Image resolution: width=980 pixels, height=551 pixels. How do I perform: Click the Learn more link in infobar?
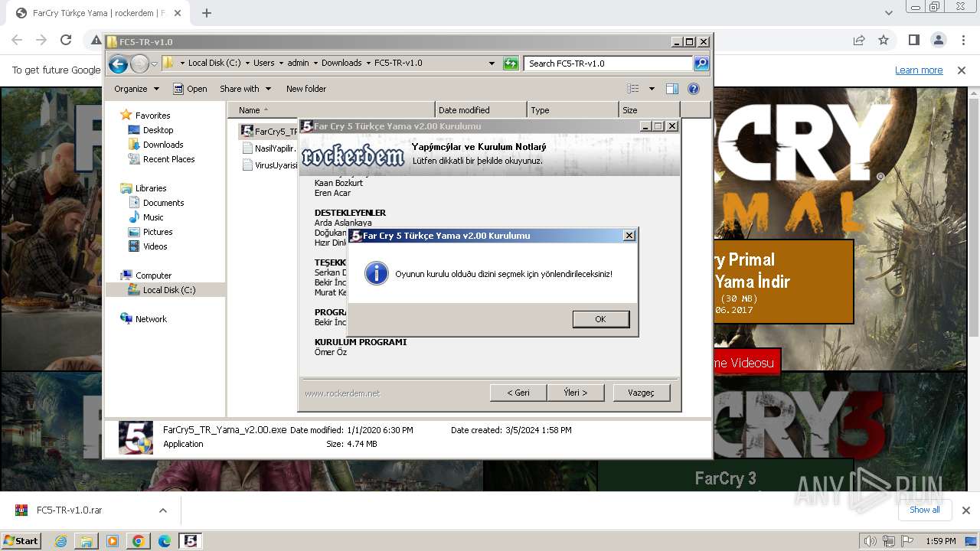919,70
